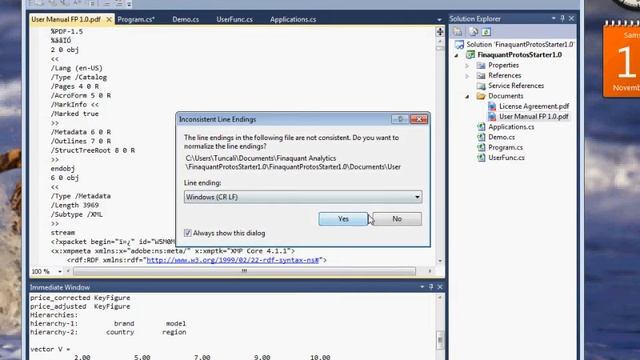Select Demo.cs in Solution Explorer
Viewport: 640px width, 360px height.
[x=501, y=137]
